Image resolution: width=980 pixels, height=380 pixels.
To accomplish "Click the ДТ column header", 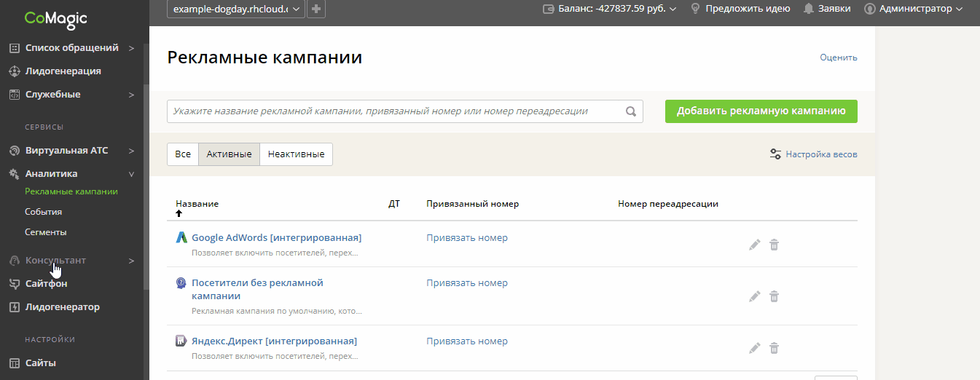I will point(394,204).
